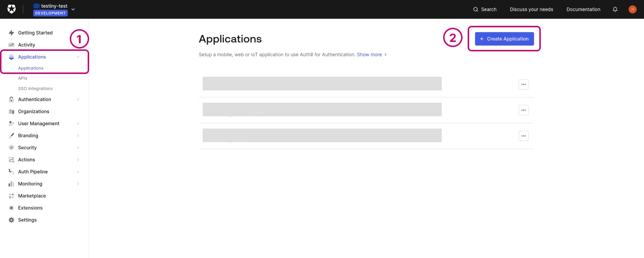Click the Auth0 shield logo
Screen dimensions: 644x258
11,9
